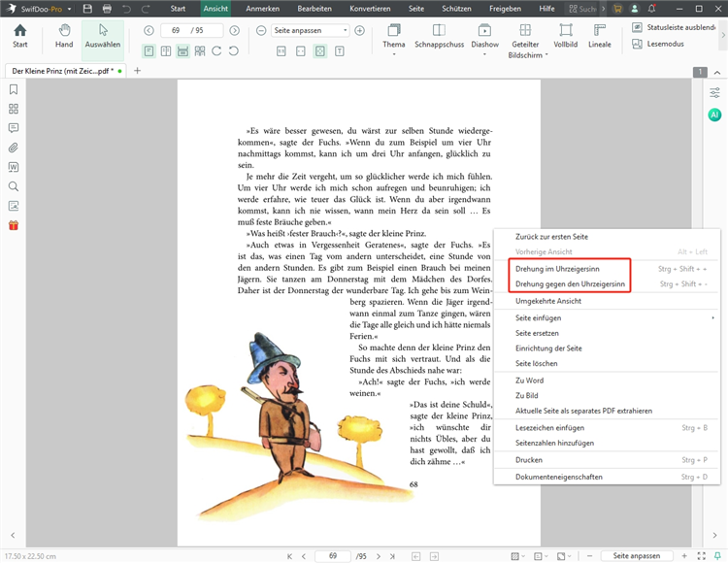
Task: Open notifications bell icon
Action: pos(652,9)
